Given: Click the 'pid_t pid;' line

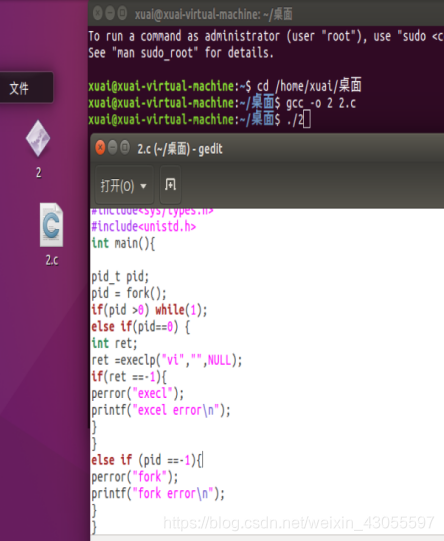Looking at the screenshot, I should (x=120, y=277).
